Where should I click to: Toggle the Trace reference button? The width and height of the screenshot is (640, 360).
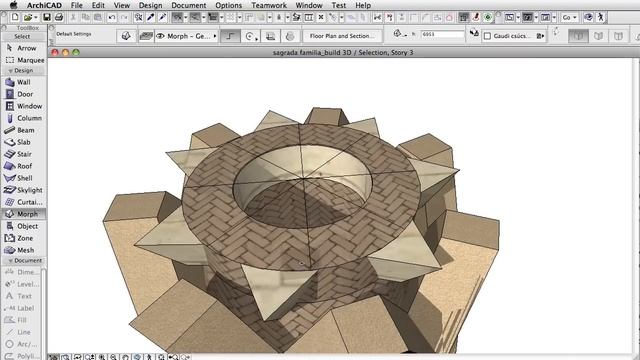[463, 17]
